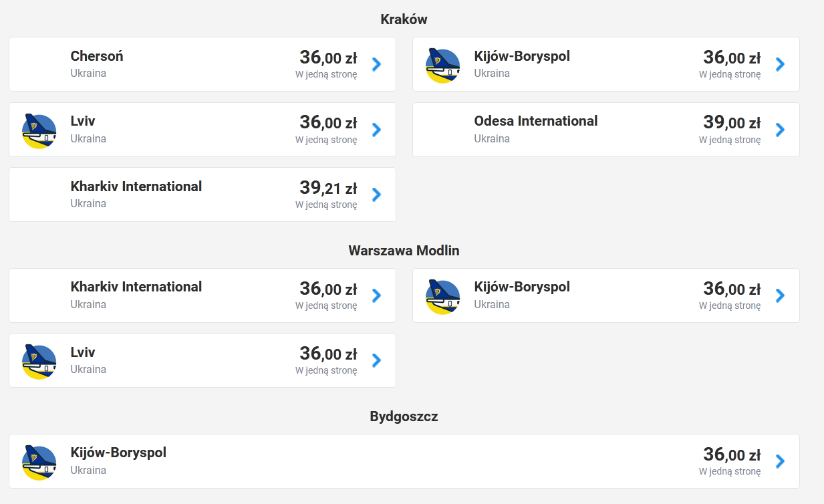824x504 pixels.
Task: Click Ryanair icon beside Warszawa Modlin Lviv
Action: tap(39, 361)
